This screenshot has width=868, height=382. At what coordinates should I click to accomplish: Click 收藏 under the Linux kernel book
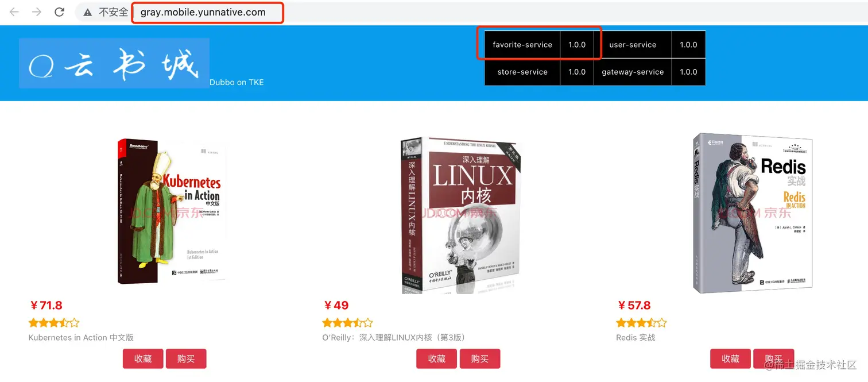click(x=437, y=358)
